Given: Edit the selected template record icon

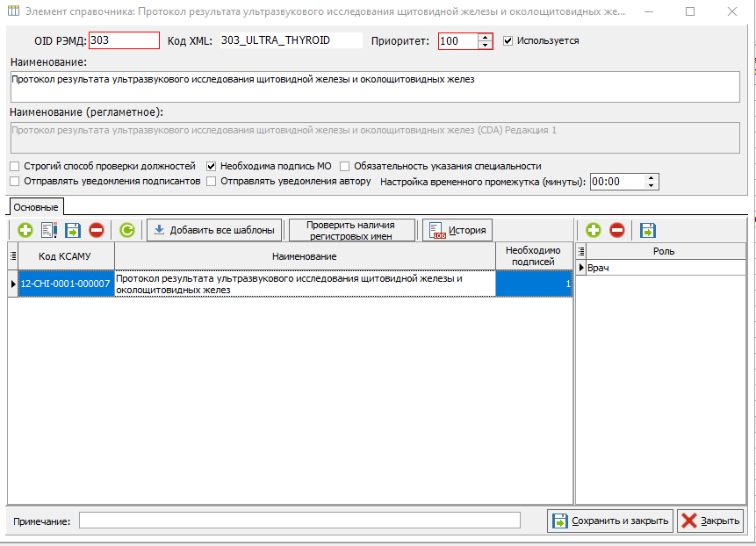Looking at the screenshot, I should 49,230.
